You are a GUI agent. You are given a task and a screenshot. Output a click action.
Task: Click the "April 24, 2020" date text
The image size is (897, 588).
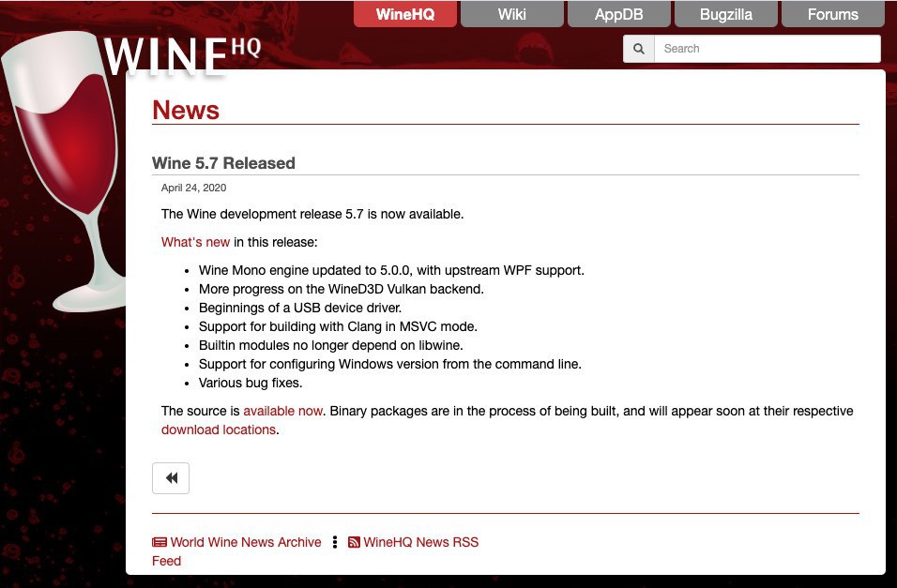(193, 188)
